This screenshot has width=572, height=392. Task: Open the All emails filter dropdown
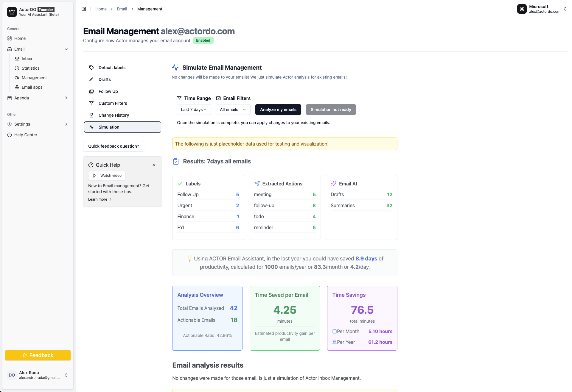pos(233,110)
